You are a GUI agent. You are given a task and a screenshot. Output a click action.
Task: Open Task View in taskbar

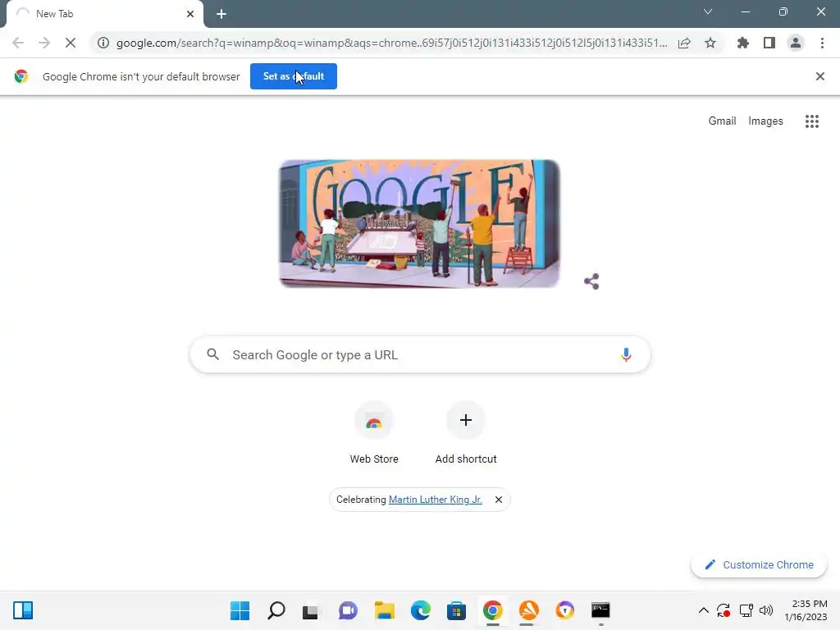tap(311, 610)
